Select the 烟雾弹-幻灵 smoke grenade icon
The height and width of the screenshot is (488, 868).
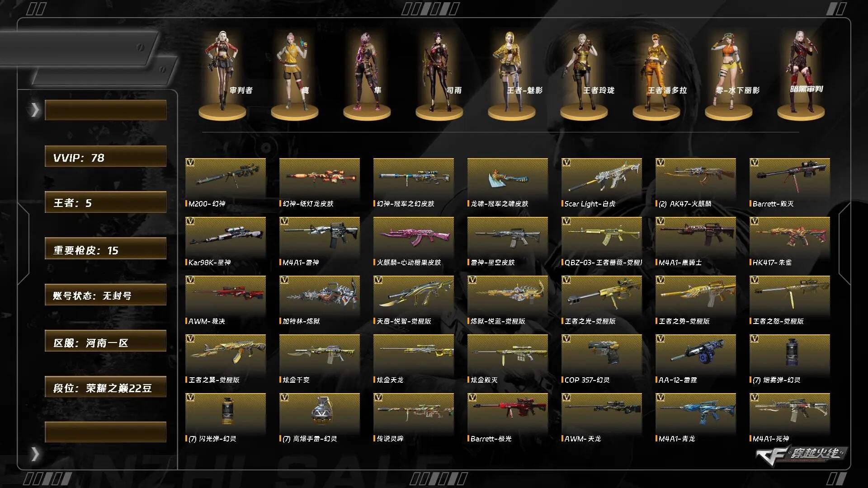790,354
